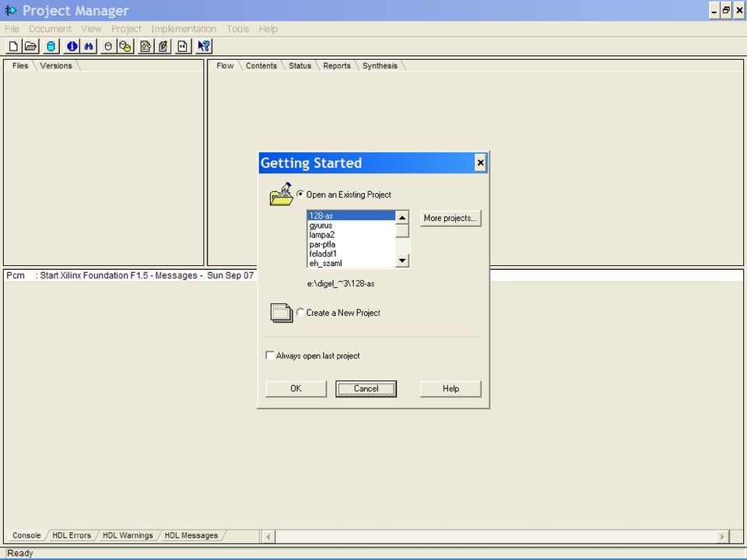Click the double cylinder toolbar icon with yellow

125,46
